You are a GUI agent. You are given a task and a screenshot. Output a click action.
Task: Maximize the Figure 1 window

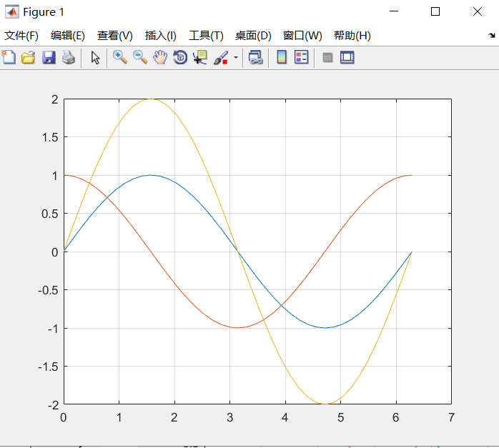(435, 11)
